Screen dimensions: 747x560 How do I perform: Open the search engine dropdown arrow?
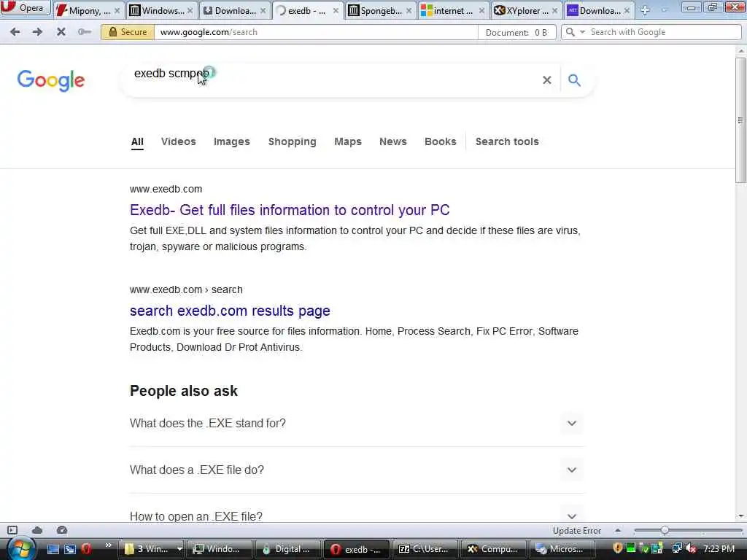click(582, 32)
